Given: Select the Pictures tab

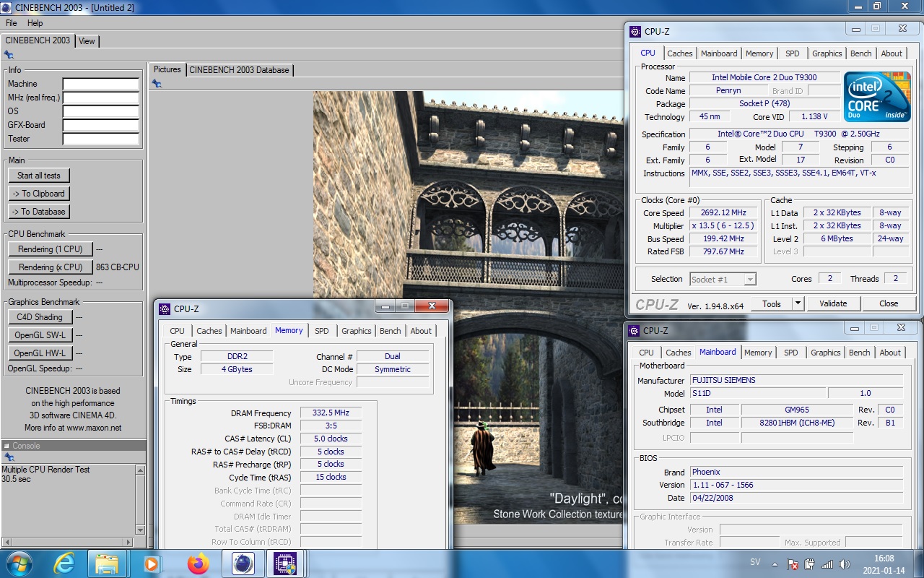Looking at the screenshot, I should (x=167, y=69).
